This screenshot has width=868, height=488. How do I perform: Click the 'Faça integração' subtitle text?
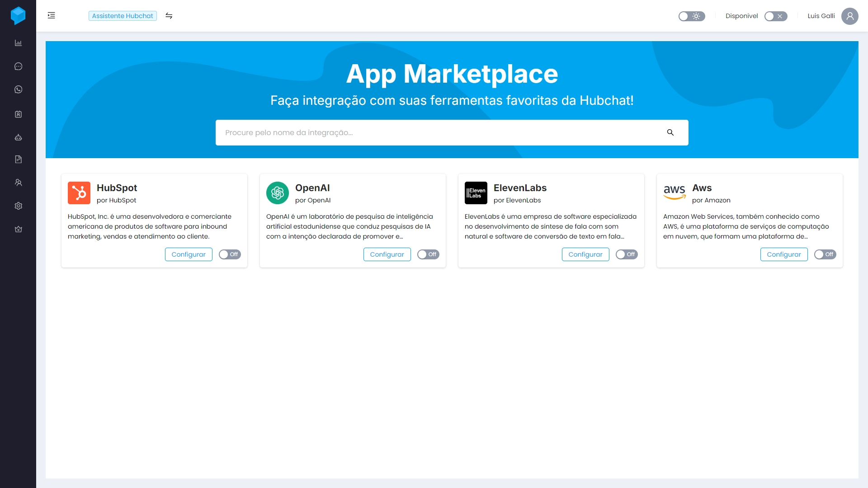(452, 100)
